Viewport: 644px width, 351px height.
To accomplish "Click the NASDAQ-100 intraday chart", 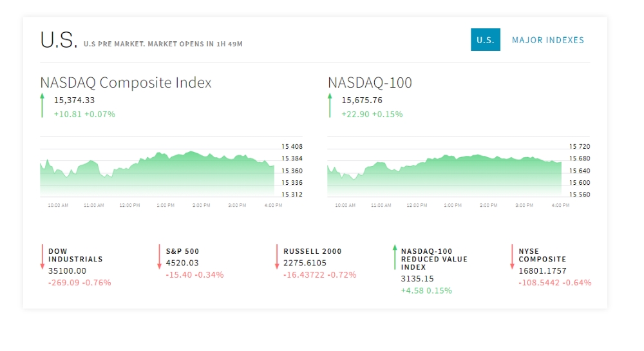I will pos(444,175).
